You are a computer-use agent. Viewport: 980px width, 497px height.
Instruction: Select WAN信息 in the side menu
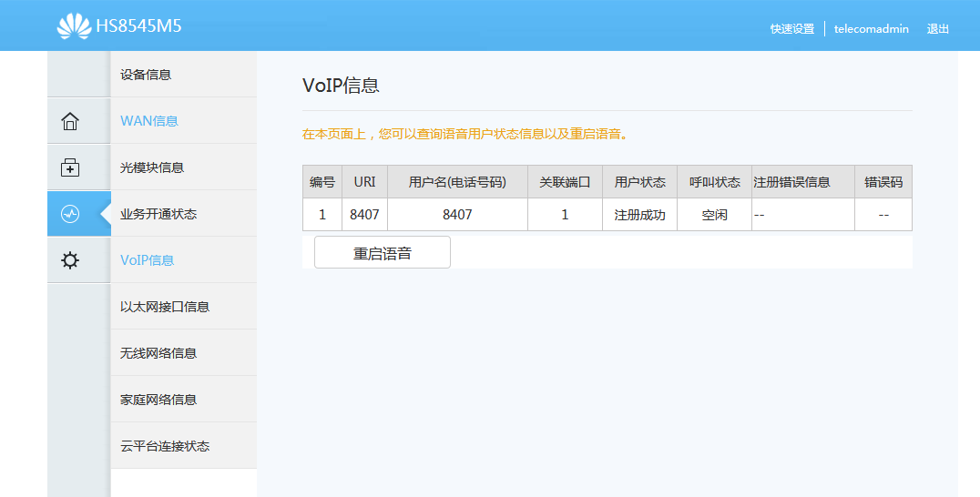point(149,121)
